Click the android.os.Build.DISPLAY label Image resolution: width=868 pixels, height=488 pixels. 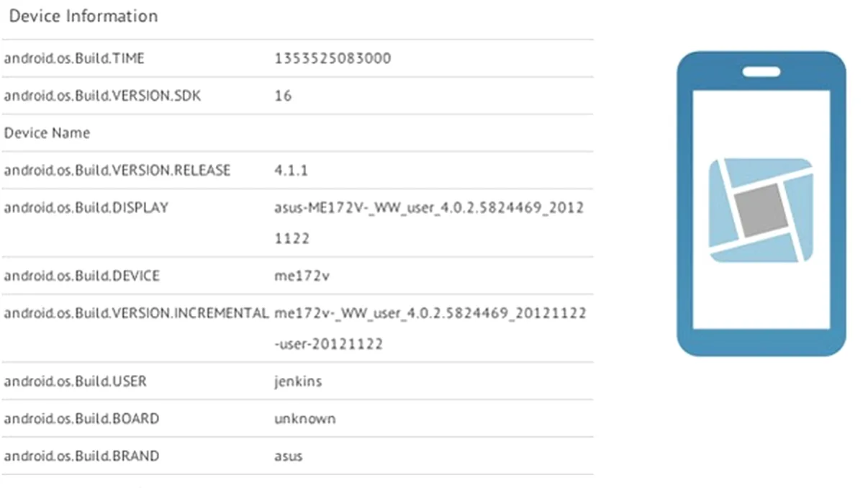click(86, 208)
